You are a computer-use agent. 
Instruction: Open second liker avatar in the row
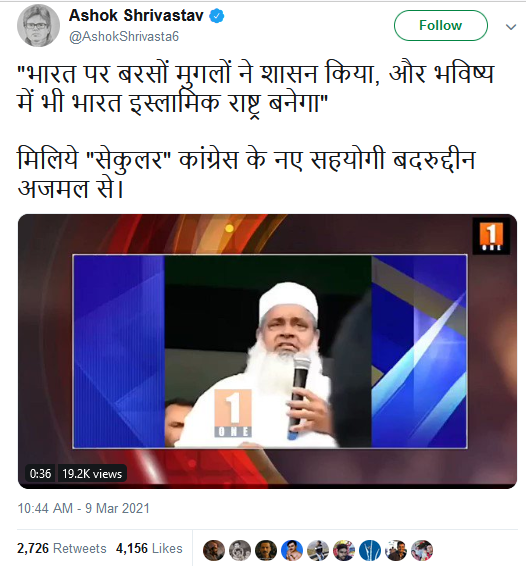pos(240,550)
